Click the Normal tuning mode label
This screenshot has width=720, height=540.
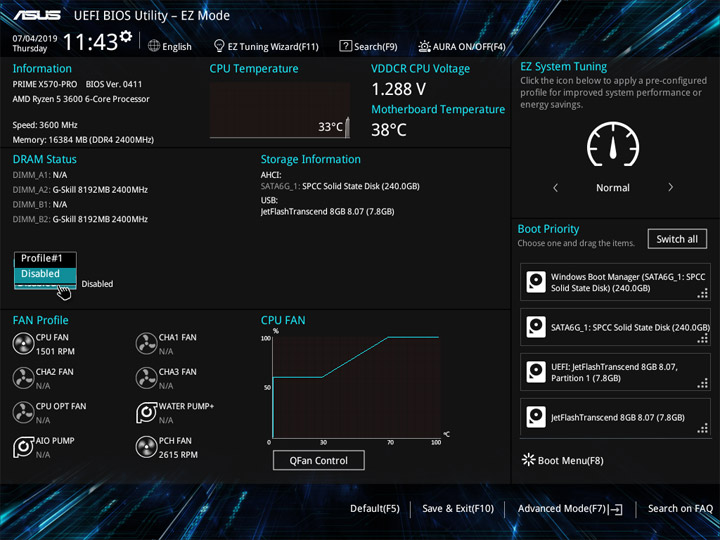coord(613,187)
